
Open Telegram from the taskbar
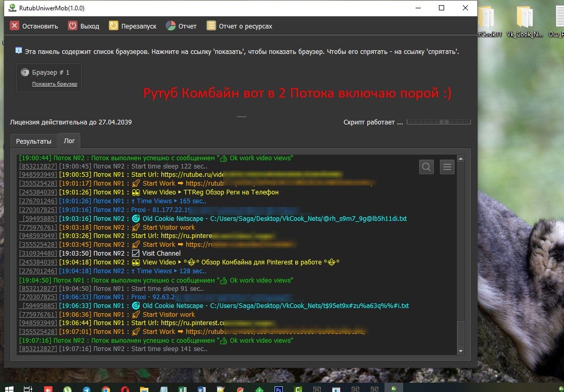pyautogui.click(x=87, y=388)
